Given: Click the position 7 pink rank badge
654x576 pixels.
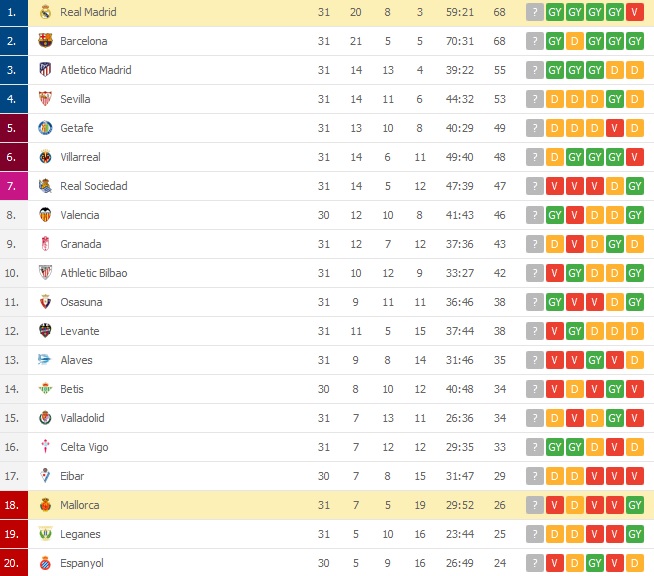Looking at the screenshot, I should [14, 186].
